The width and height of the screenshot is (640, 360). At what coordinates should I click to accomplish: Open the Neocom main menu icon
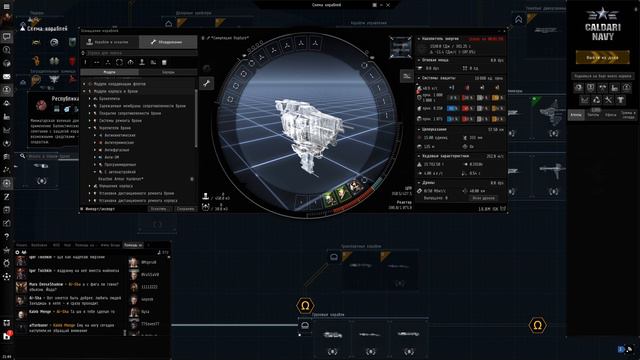coord(7,6)
